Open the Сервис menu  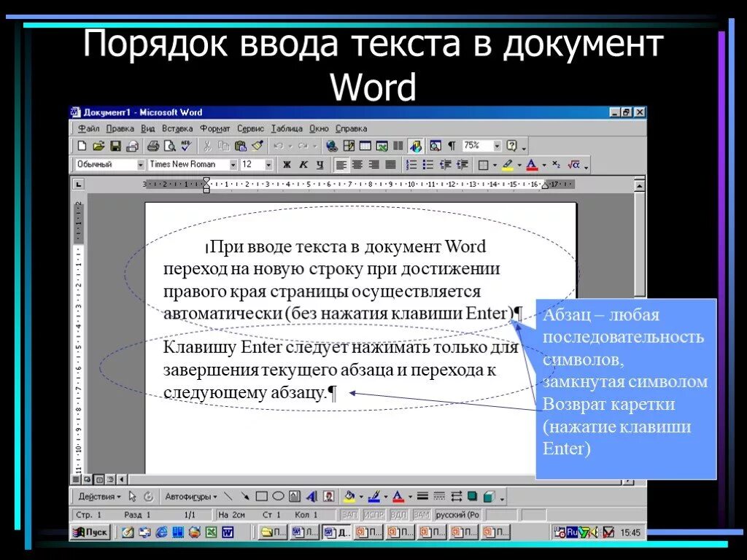pos(250,128)
